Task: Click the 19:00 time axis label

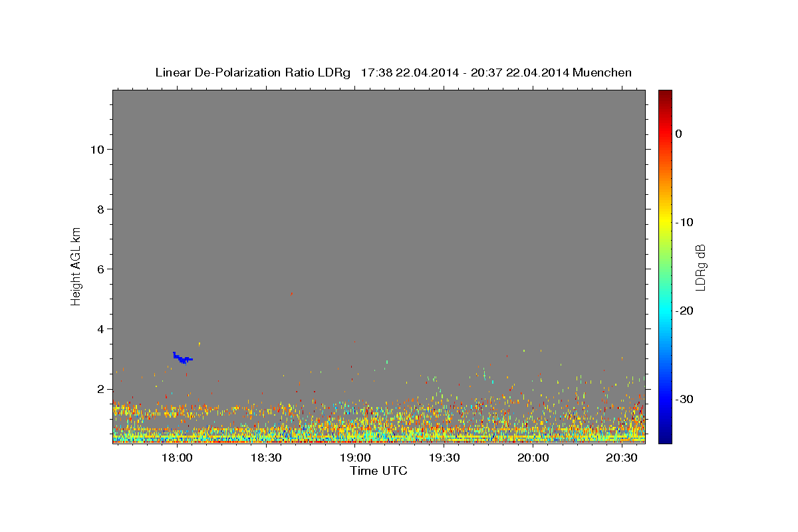Action: pos(356,458)
